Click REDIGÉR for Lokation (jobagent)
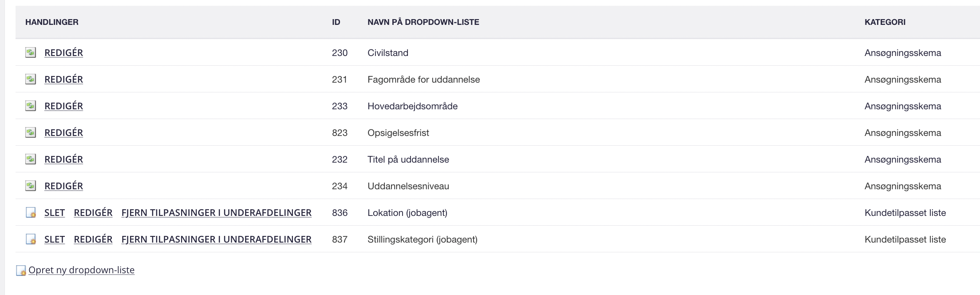 click(x=93, y=212)
